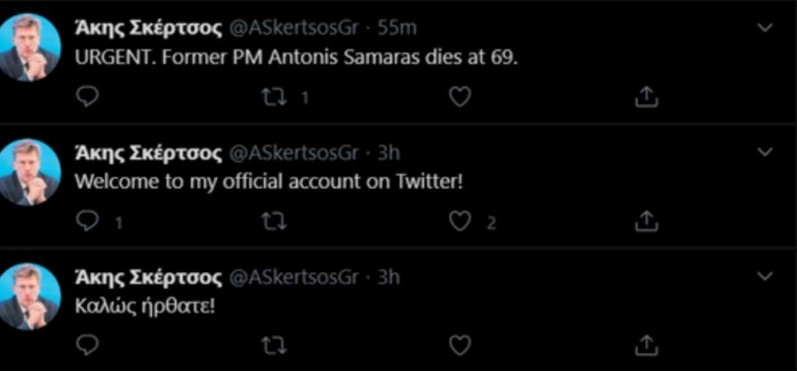Viewport: 797px width, 372px height.
Task: Open options chevron on the 55m tweet
Action: (x=764, y=27)
